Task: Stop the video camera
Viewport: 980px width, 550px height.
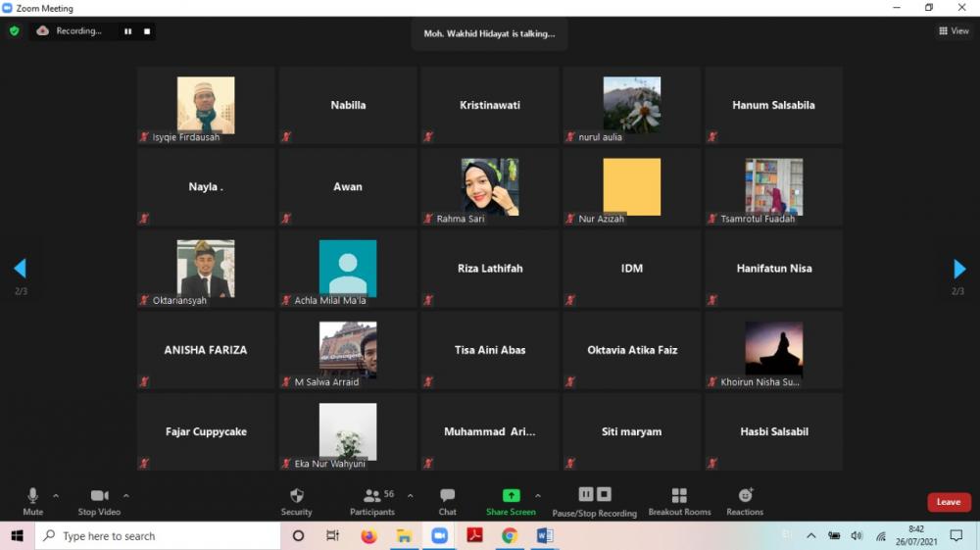Action: pyautogui.click(x=99, y=500)
